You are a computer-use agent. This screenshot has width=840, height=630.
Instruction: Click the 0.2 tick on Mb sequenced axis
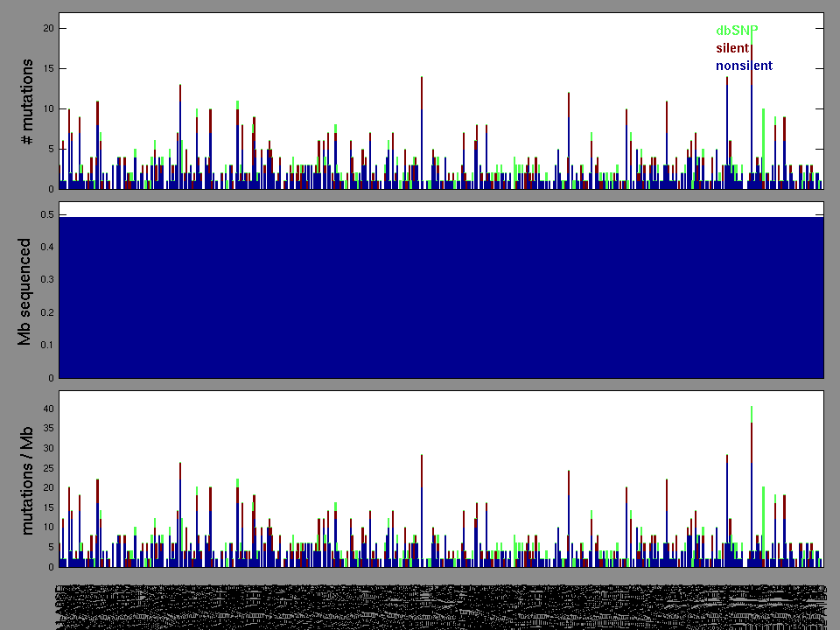coord(46,313)
